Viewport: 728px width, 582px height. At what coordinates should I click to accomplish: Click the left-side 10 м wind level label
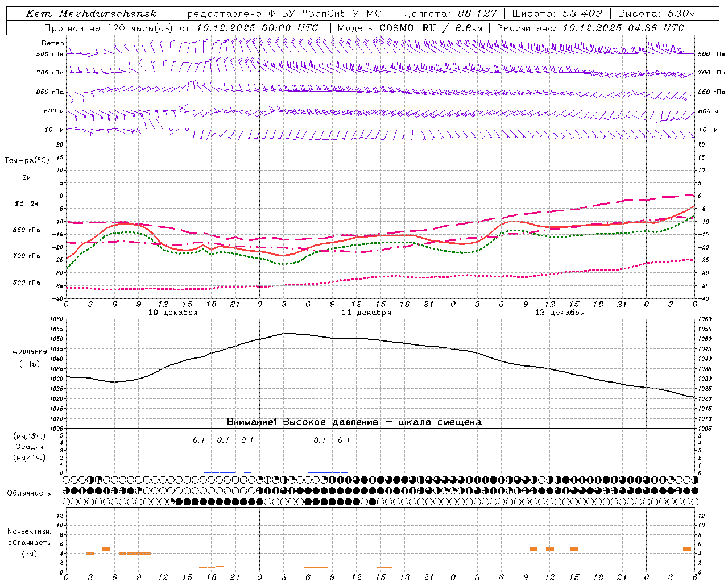[x=54, y=130]
